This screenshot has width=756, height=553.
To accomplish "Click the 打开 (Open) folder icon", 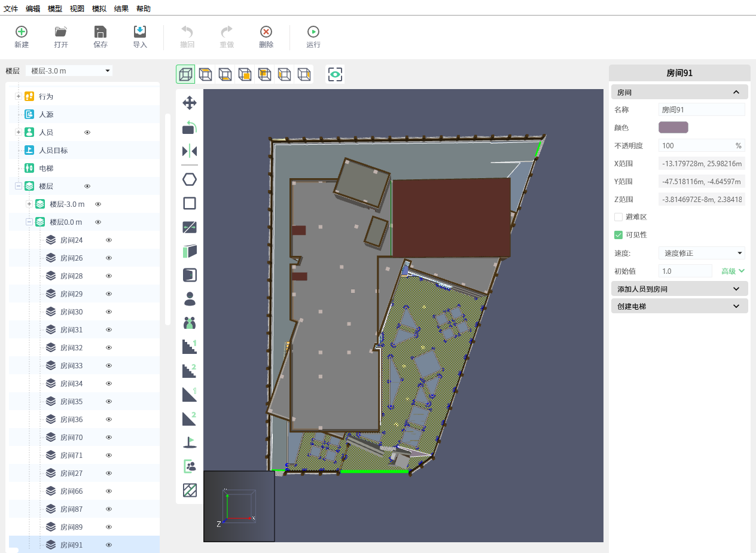I will tap(61, 32).
